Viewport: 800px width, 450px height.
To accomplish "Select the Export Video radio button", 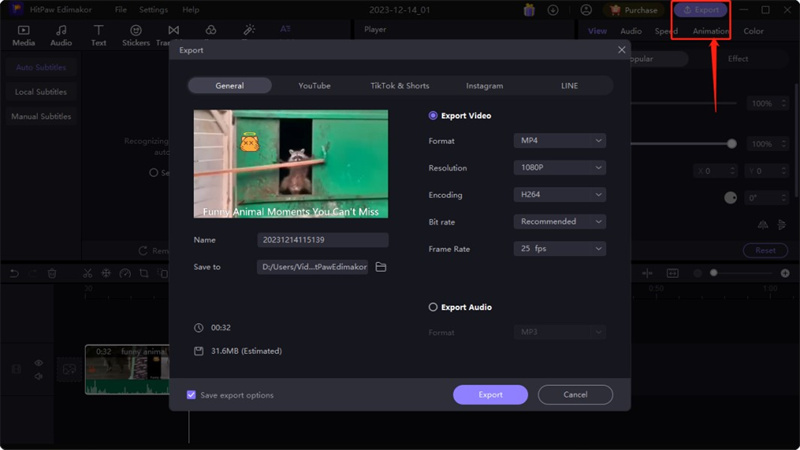I will [x=433, y=115].
